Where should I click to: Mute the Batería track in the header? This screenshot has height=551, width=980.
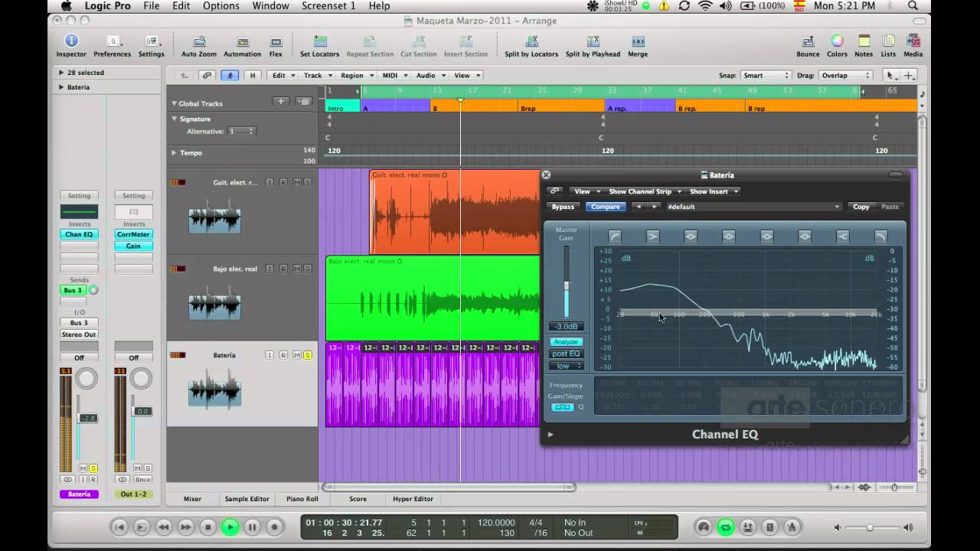point(297,355)
